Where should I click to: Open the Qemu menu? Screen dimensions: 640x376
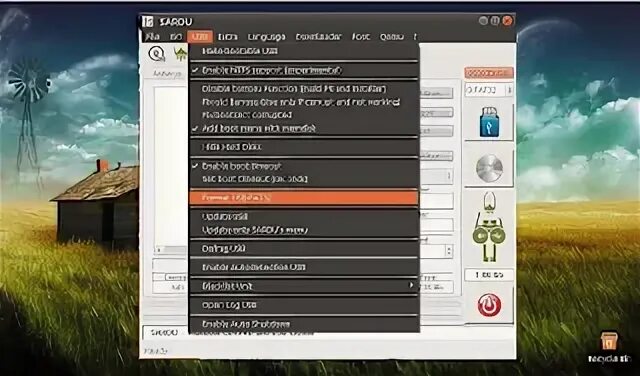391,37
